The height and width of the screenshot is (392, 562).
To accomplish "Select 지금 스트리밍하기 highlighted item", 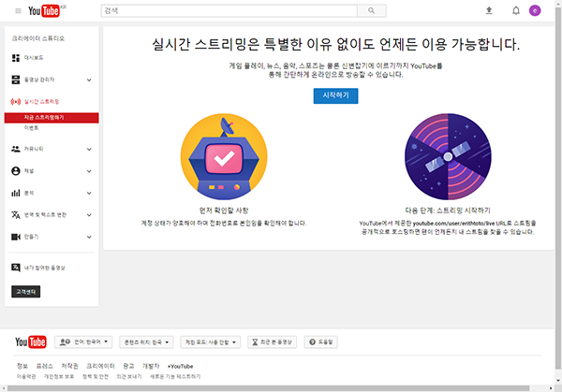I will click(x=52, y=118).
